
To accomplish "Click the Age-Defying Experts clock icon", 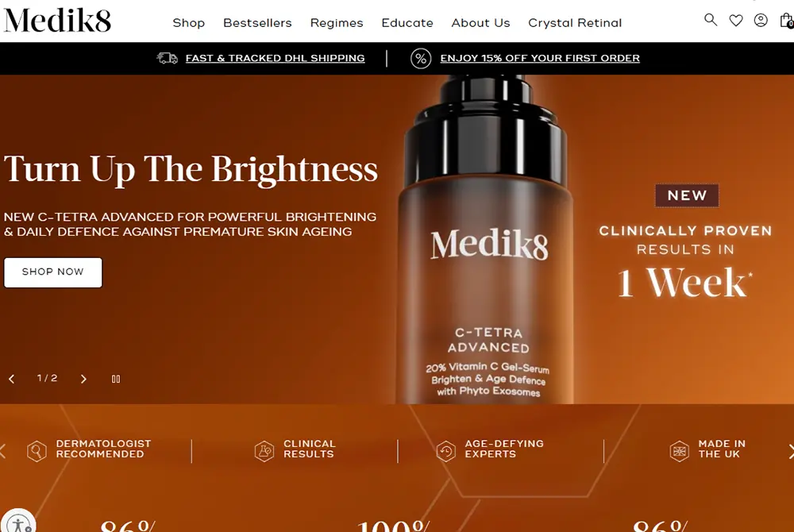I will (x=445, y=450).
